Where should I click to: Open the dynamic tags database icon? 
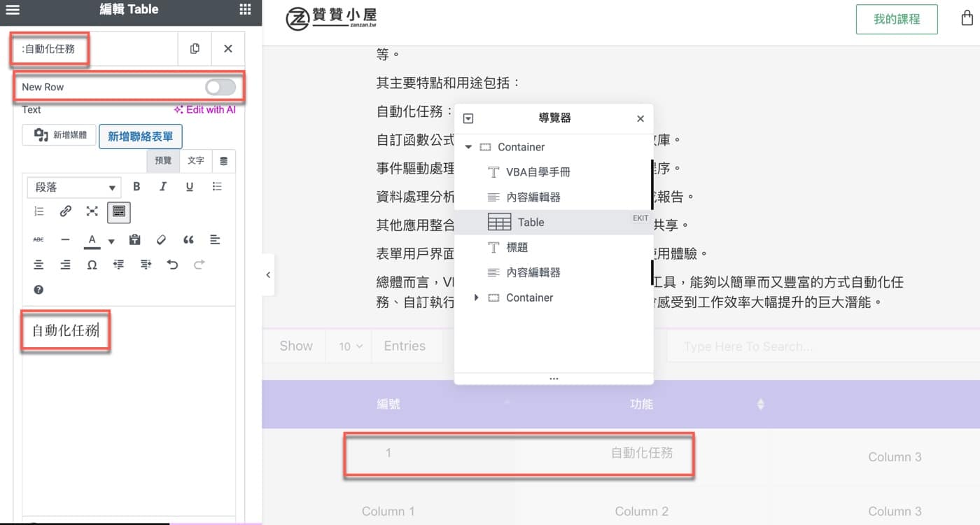(x=224, y=161)
